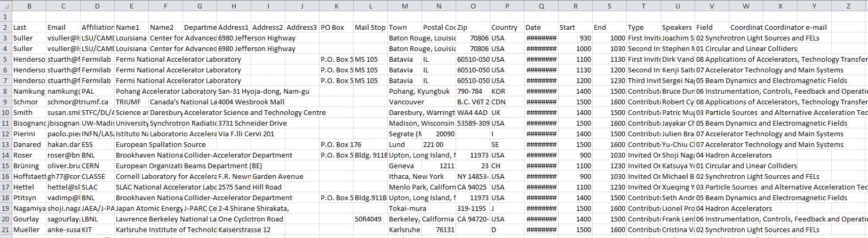868x238 pixels.
Task: Click the 'PO Box' header cell
Action: pos(336,27)
